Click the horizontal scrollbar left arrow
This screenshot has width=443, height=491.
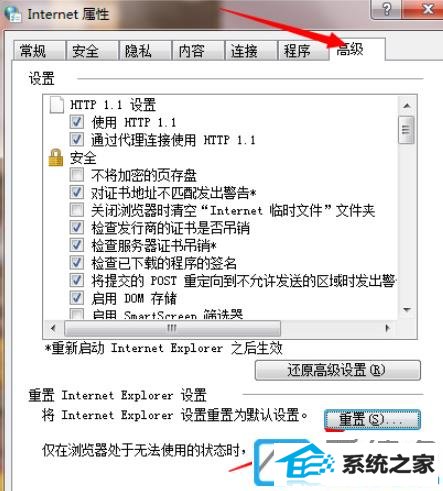[53, 328]
